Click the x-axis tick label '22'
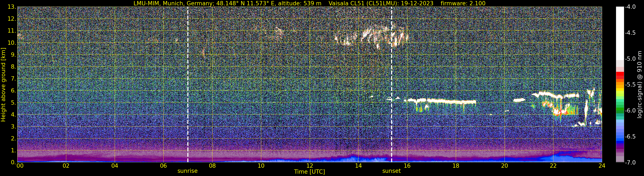Image resolution: width=644 pixels, height=176 pixels. (x=553, y=166)
